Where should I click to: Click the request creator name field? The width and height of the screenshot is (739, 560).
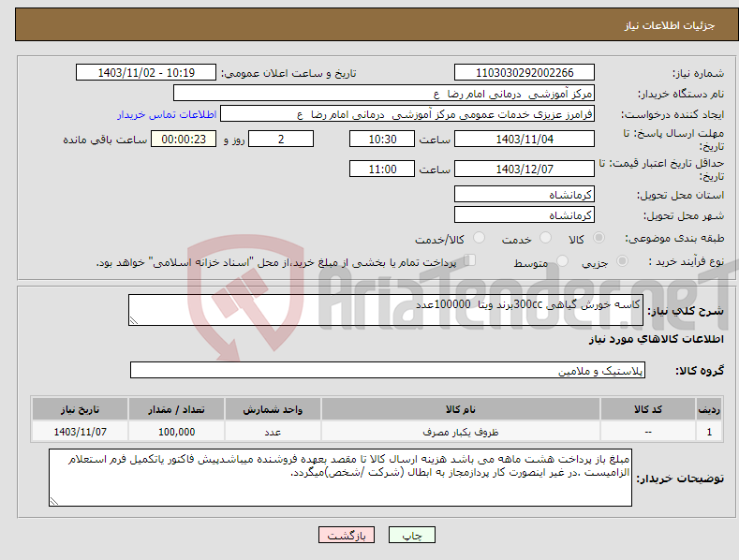point(407,114)
